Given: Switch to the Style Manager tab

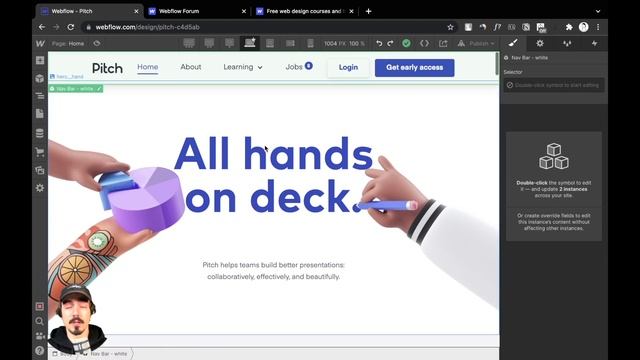Looking at the screenshot, I should coord(567,43).
